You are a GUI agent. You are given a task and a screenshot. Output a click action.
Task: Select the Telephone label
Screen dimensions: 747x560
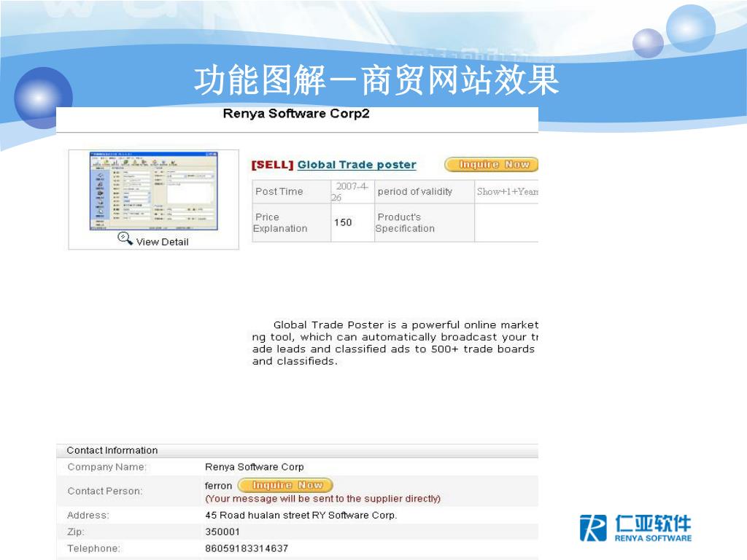[x=94, y=548]
